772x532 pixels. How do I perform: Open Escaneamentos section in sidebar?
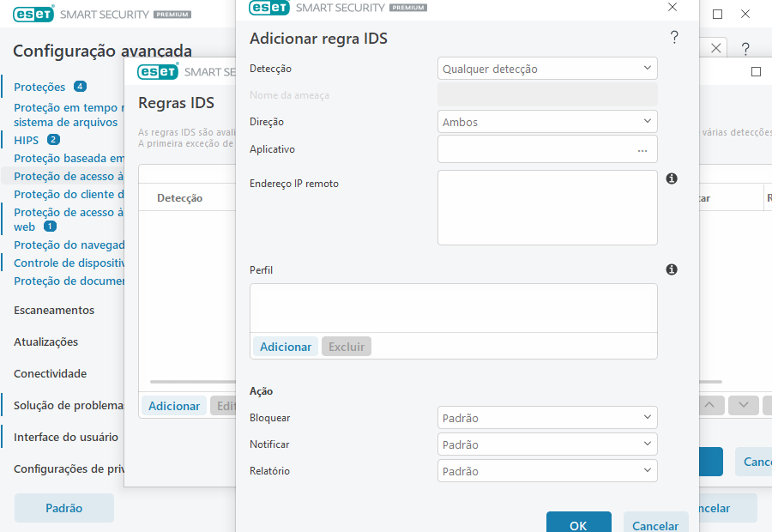tap(54, 310)
